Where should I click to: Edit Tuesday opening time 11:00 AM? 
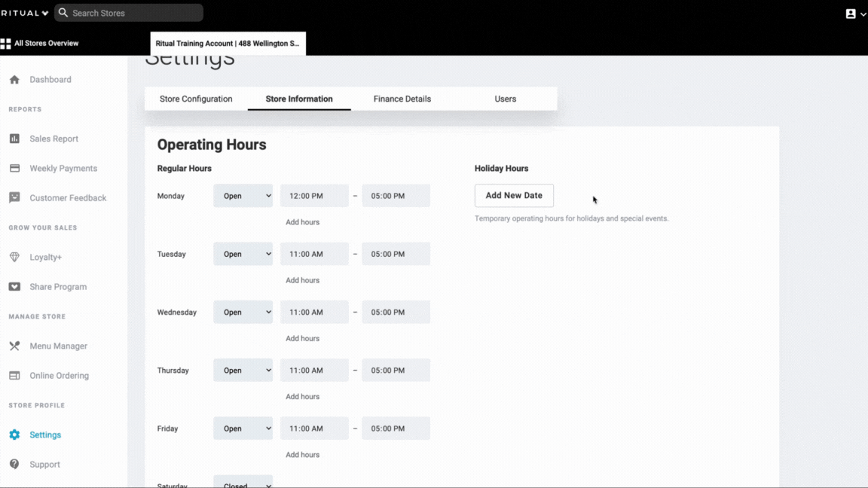click(314, 254)
